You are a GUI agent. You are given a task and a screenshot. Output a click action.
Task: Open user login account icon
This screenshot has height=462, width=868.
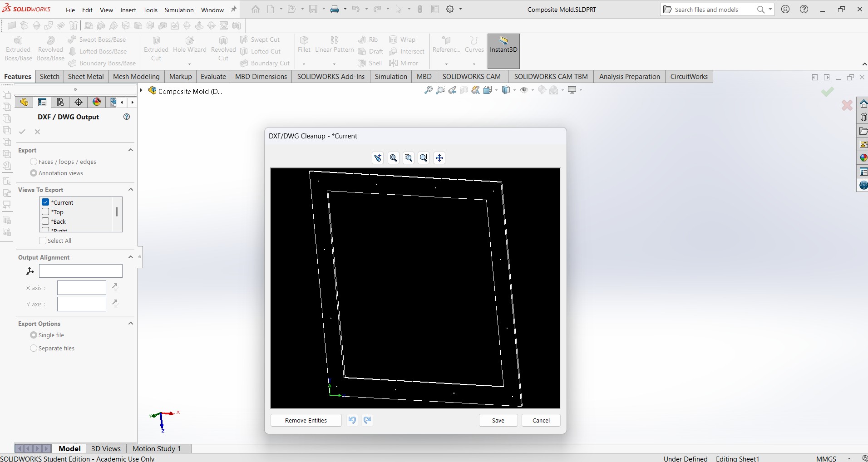pos(785,9)
